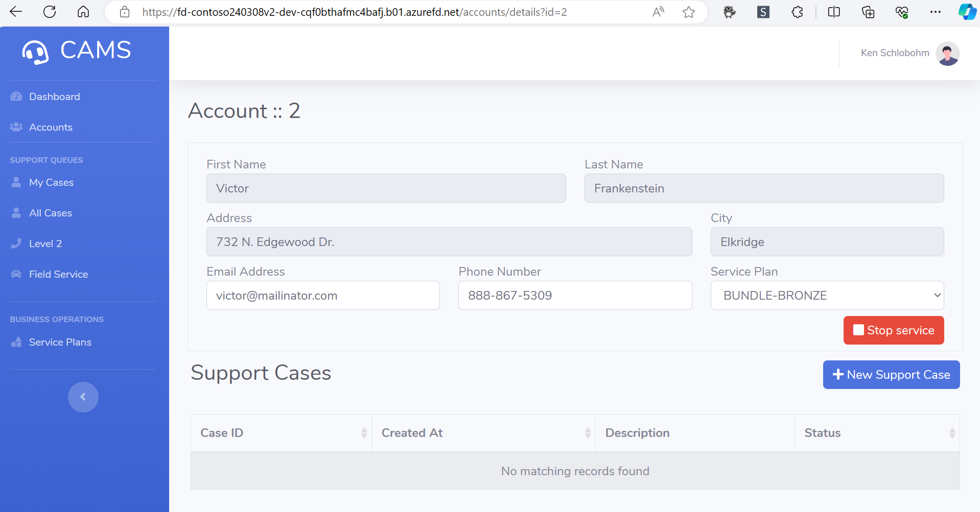The image size is (980, 512).
Task: Open the Service Plan dropdown
Action: [827, 296]
